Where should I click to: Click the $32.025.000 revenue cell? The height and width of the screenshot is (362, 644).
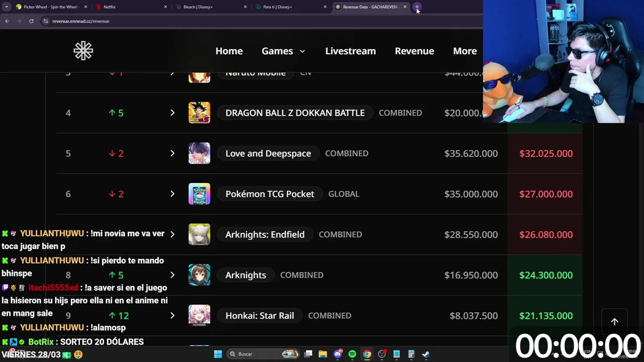pyautogui.click(x=545, y=153)
